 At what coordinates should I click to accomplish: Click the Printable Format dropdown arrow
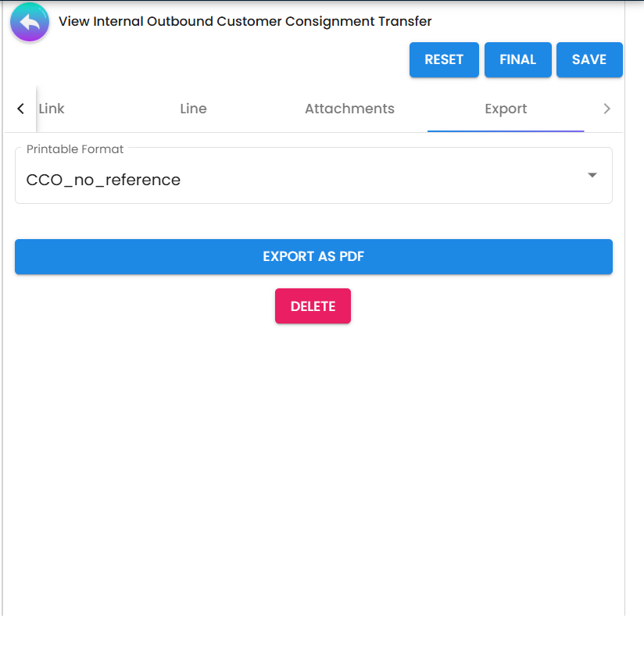coord(592,176)
